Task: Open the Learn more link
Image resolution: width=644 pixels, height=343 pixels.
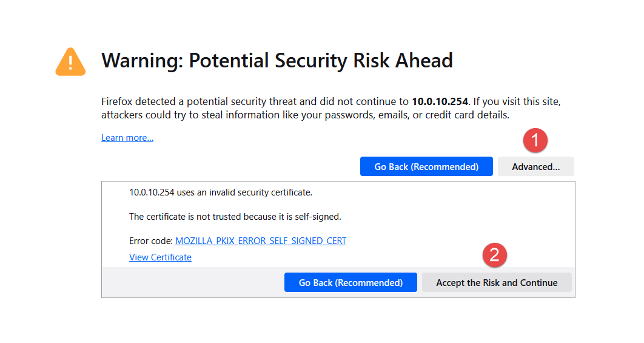Action: (127, 138)
